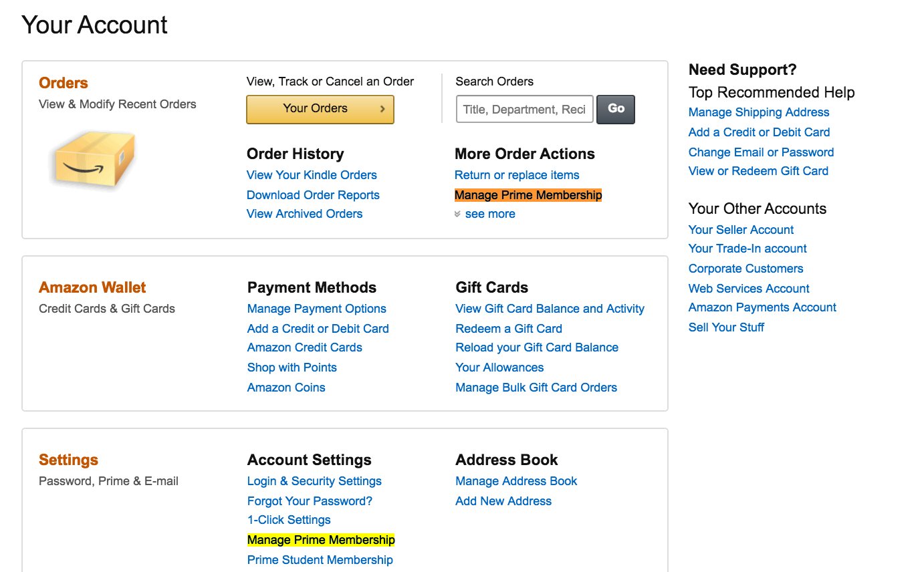Open Amazon Credit Cards link
924x572 pixels.
click(305, 347)
